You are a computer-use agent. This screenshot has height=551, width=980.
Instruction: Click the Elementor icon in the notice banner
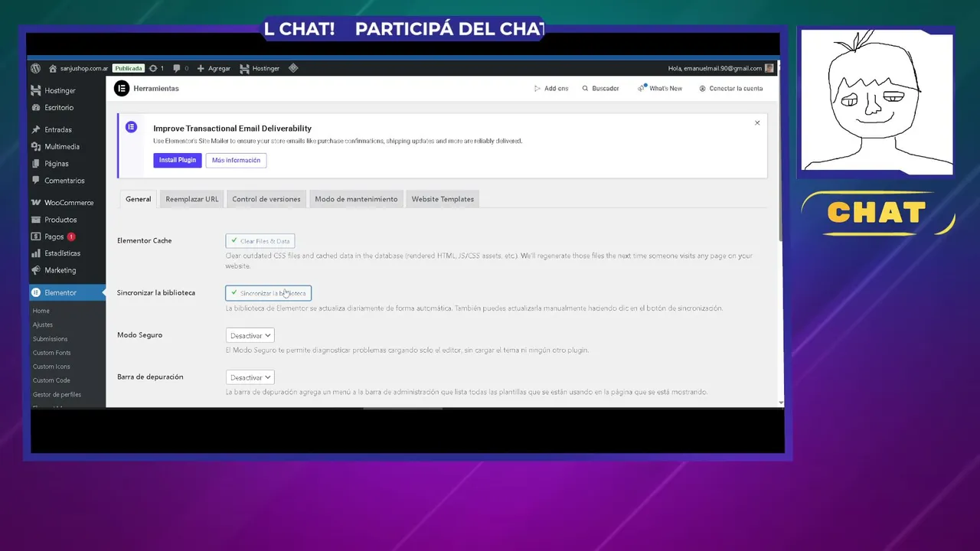coord(131,127)
